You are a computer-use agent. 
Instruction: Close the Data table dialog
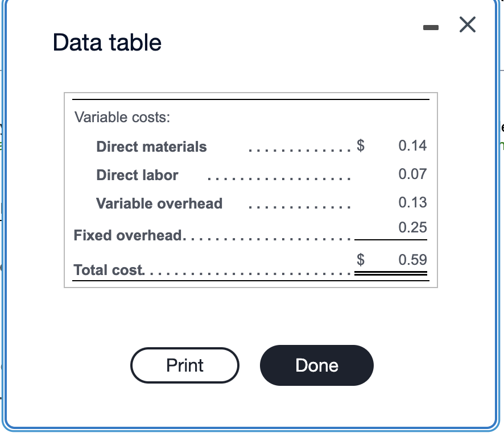[466, 24]
